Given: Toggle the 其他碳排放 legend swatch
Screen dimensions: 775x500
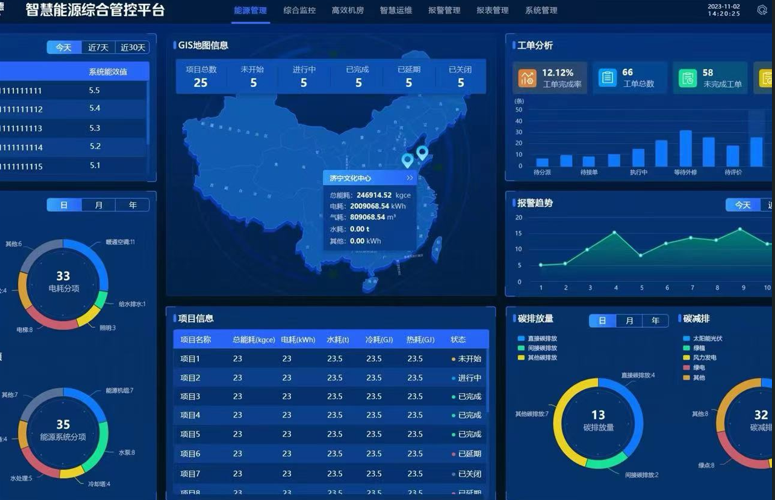Looking at the screenshot, I should (521, 357).
